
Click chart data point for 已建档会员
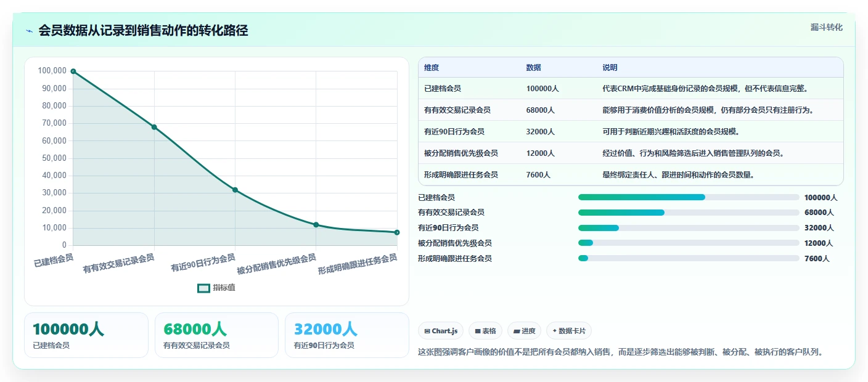[x=73, y=71]
